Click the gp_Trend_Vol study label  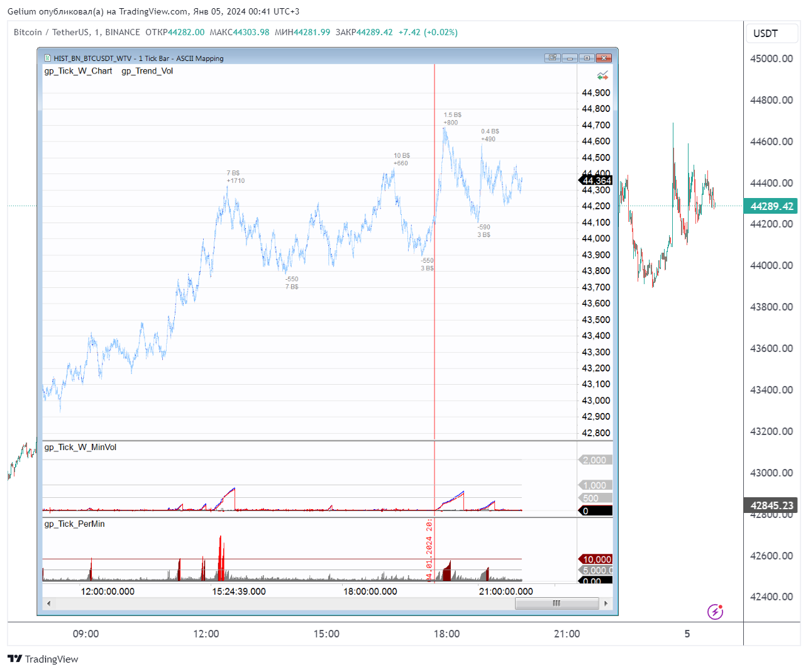click(147, 71)
